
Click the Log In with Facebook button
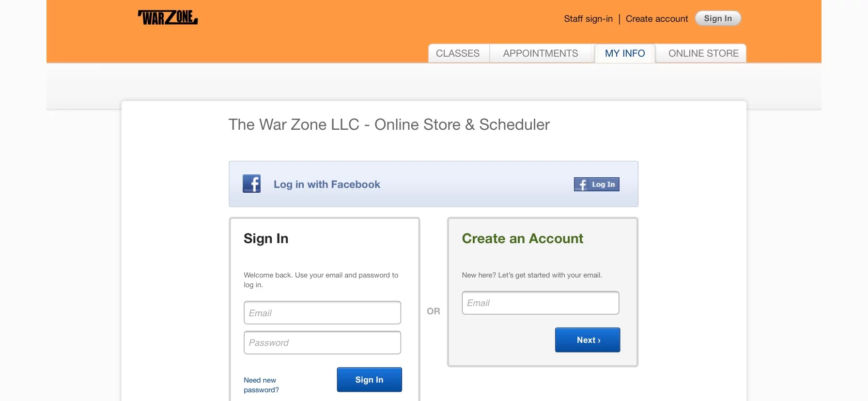(596, 185)
